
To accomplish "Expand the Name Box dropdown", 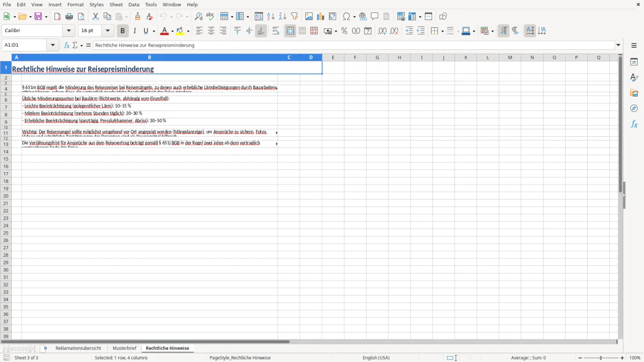I will [53, 45].
